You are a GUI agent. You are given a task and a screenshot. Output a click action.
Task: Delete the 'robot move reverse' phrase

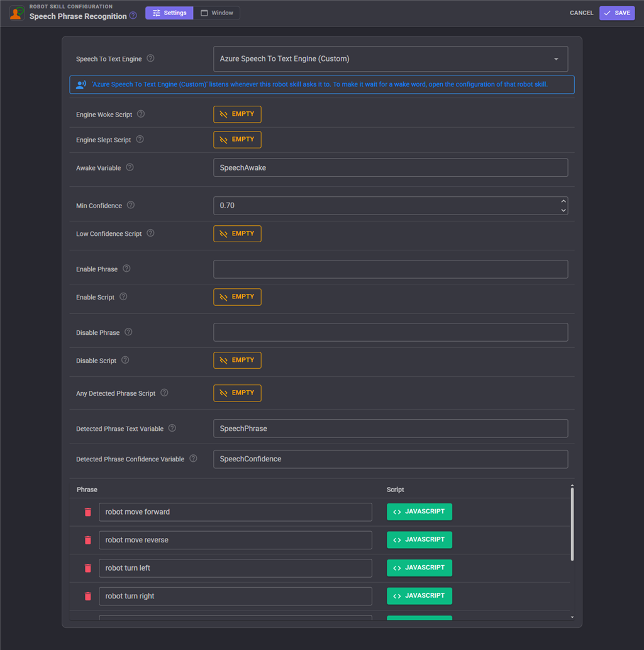88,540
